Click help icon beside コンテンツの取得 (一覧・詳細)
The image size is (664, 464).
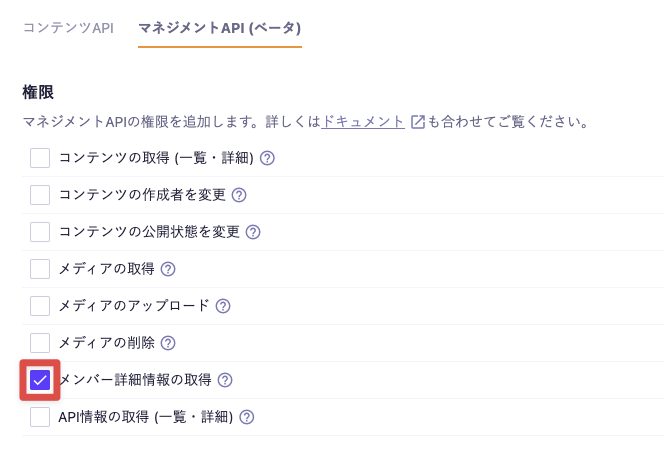click(267, 158)
